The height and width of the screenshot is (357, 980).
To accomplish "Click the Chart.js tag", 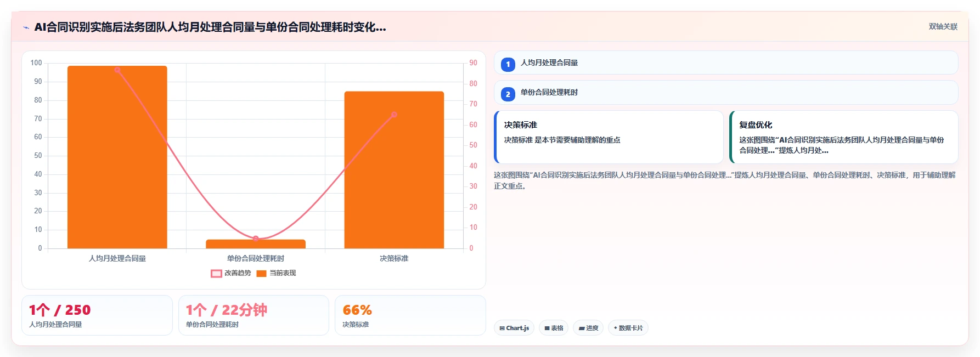I will click(x=514, y=328).
